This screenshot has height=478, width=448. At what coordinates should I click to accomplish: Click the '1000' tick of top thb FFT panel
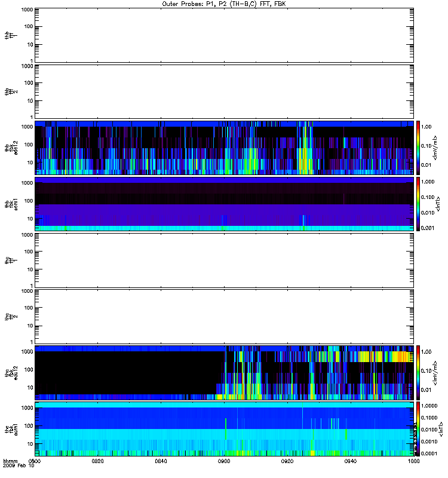point(27,10)
